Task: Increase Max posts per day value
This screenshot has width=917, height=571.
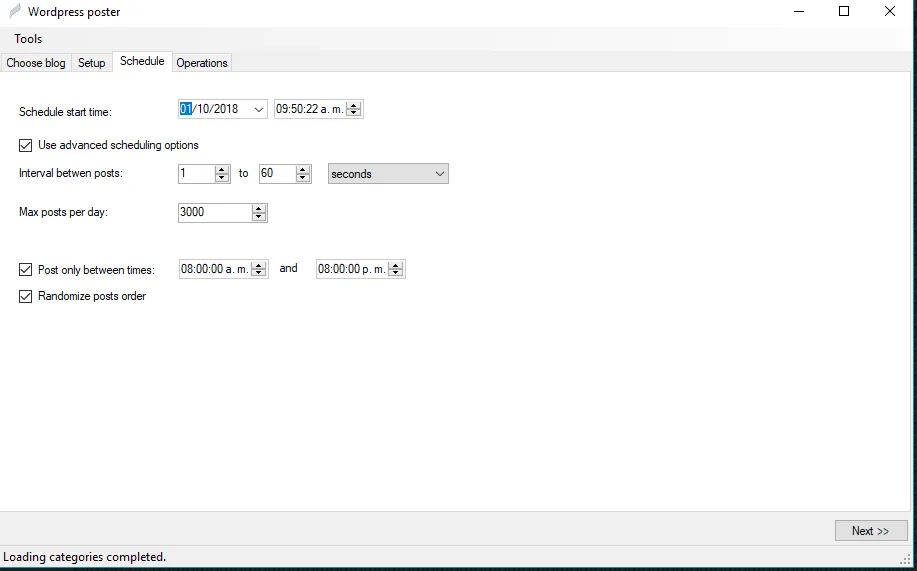Action: pos(259,209)
